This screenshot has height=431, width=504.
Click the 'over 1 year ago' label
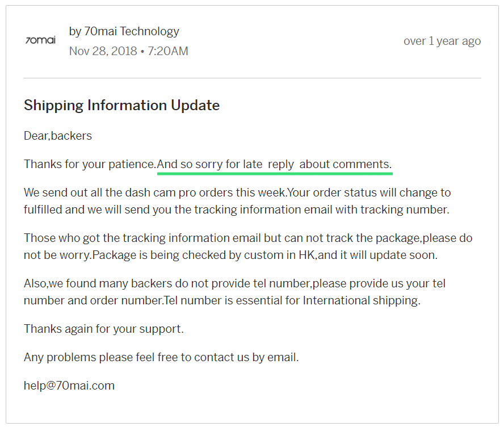[442, 41]
